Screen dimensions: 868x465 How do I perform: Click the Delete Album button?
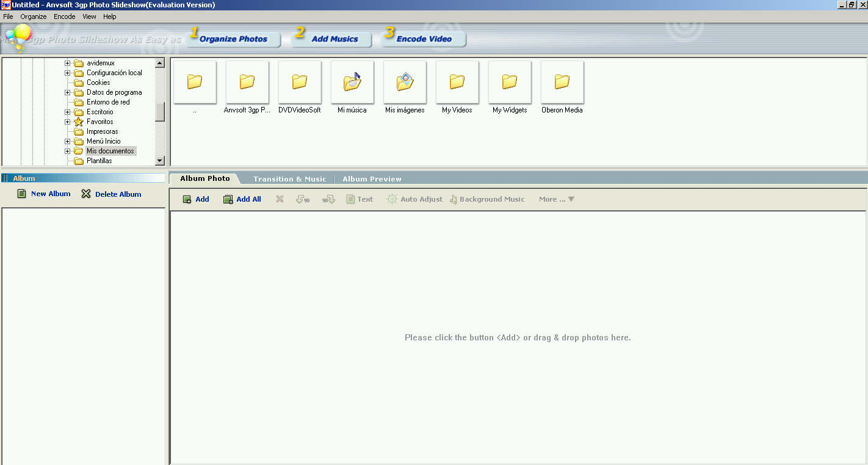[111, 194]
